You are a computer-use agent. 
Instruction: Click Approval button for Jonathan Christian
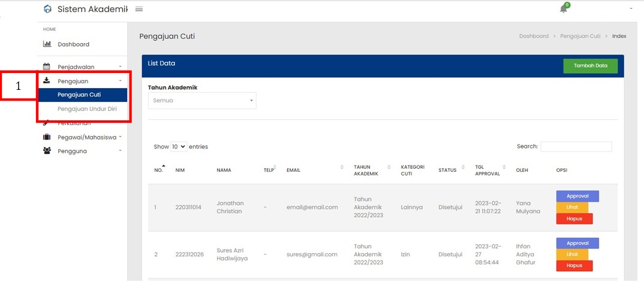click(x=577, y=196)
